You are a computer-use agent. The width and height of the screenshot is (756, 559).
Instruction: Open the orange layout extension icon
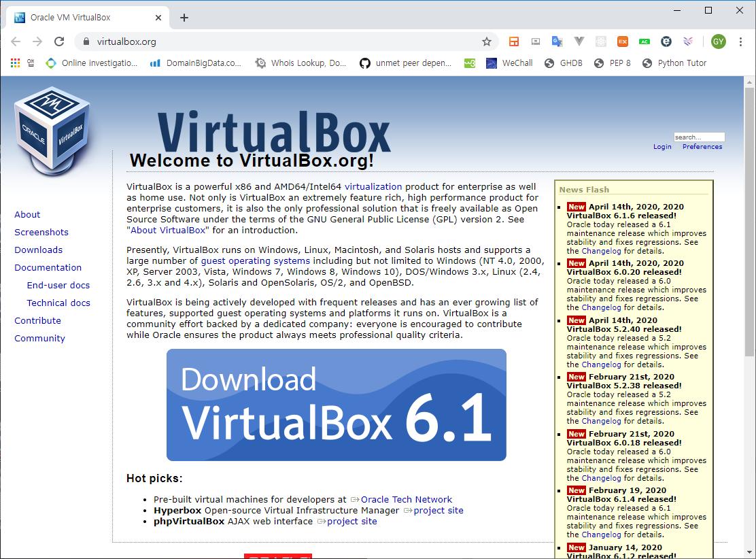point(513,41)
